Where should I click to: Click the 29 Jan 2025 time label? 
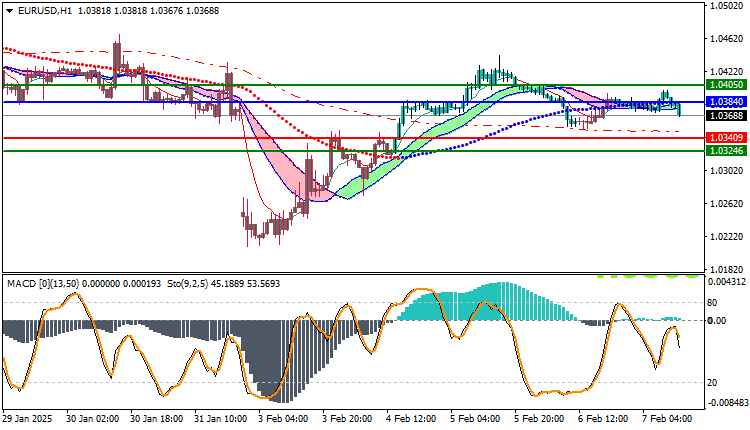(27, 419)
